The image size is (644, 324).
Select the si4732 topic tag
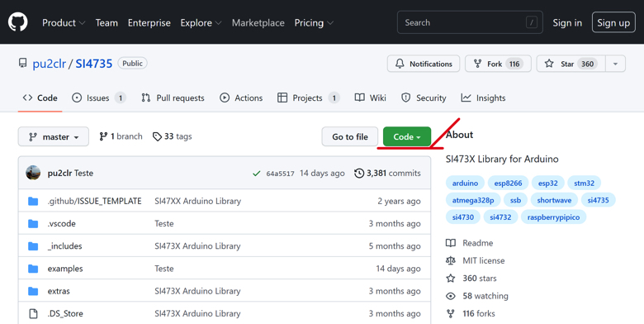point(500,217)
